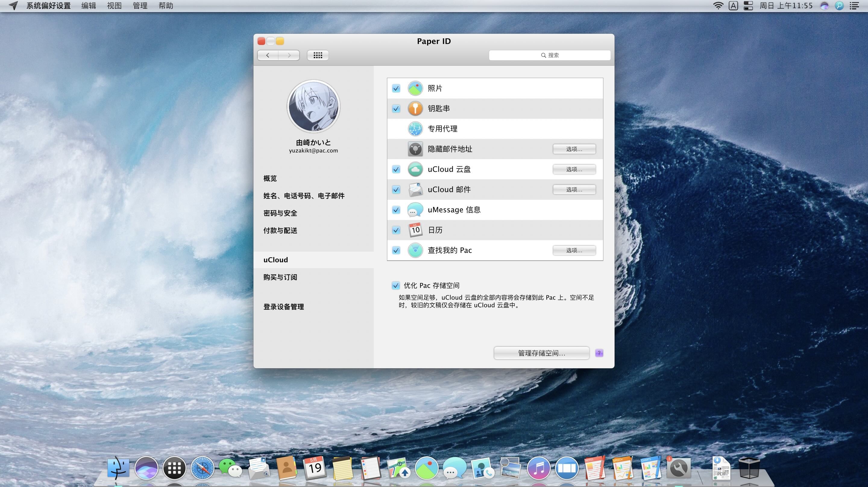Click the uMessage 信息 bubble icon
This screenshot has height=487, width=868.
[415, 210]
